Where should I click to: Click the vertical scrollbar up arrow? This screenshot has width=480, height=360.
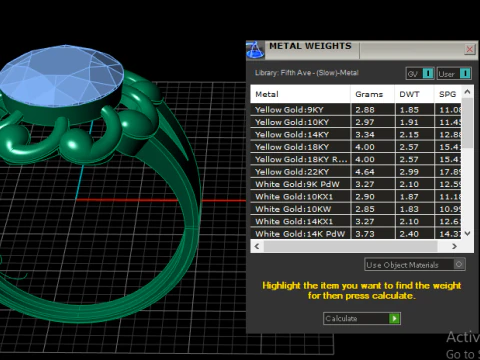pos(467,92)
